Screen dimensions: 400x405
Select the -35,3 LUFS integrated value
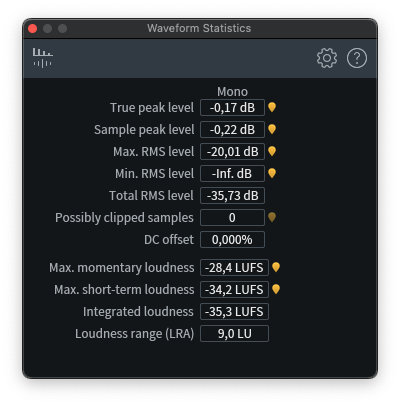234,311
